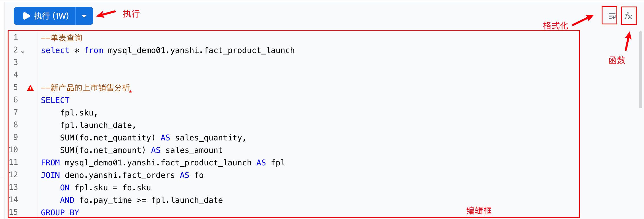Click the vertical scrollbar at the right edge
644x219 pixels.
[640, 70]
